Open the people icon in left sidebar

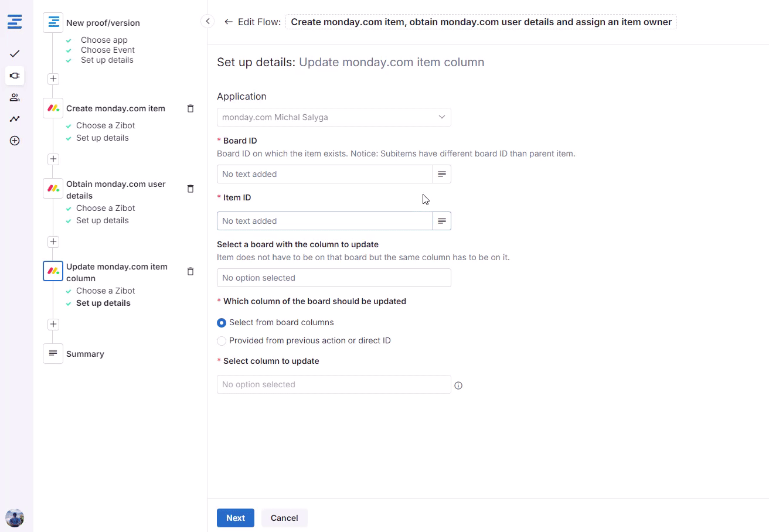[x=15, y=97]
